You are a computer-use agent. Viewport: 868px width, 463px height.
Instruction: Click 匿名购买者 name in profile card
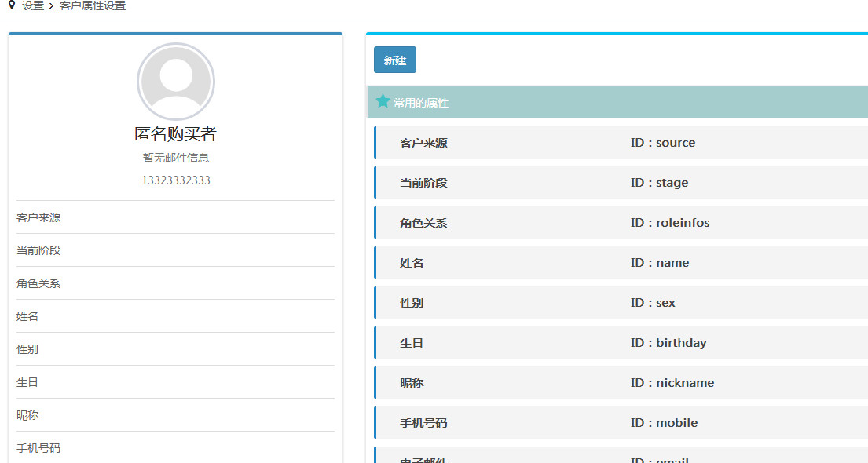pos(175,134)
